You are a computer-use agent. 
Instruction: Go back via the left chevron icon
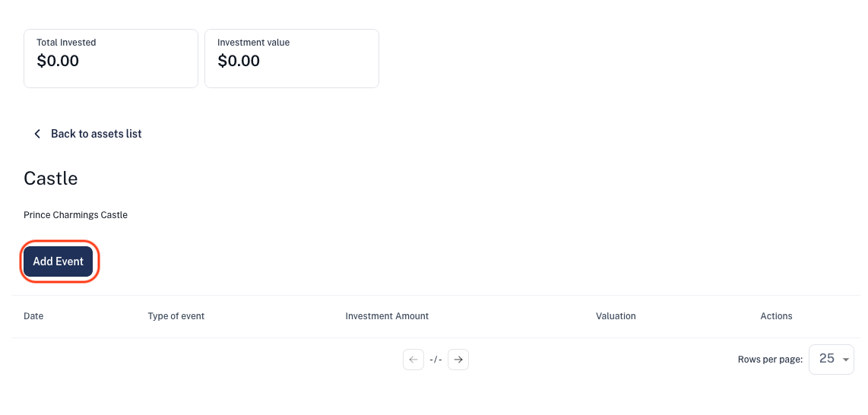[x=37, y=134]
